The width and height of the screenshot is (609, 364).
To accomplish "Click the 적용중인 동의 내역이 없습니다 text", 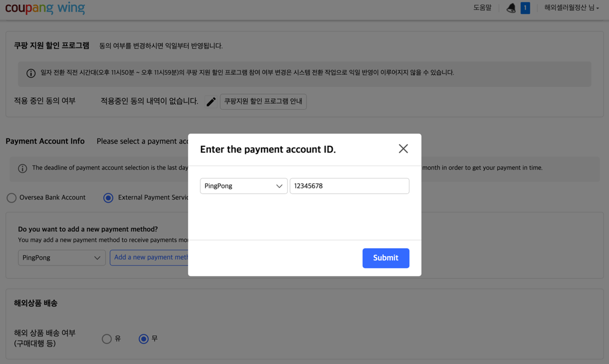I will tap(149, 101).
